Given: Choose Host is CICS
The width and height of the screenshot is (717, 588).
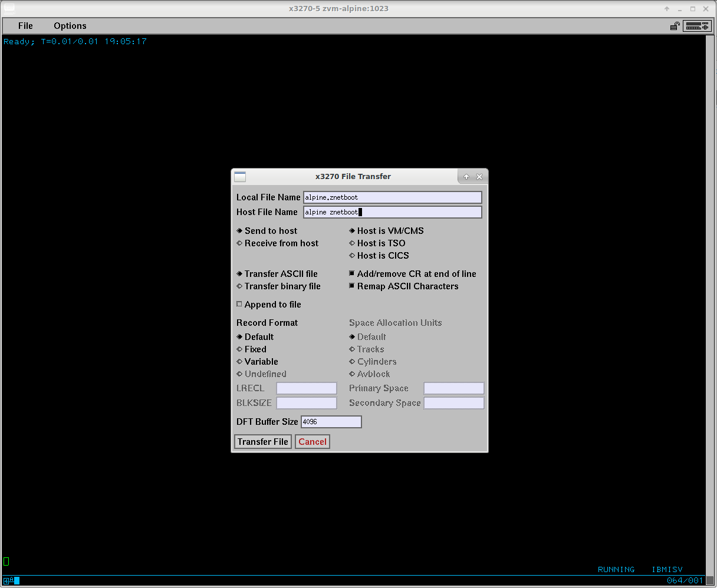Looking at the screenshot, I should click(x=379, y=256).
